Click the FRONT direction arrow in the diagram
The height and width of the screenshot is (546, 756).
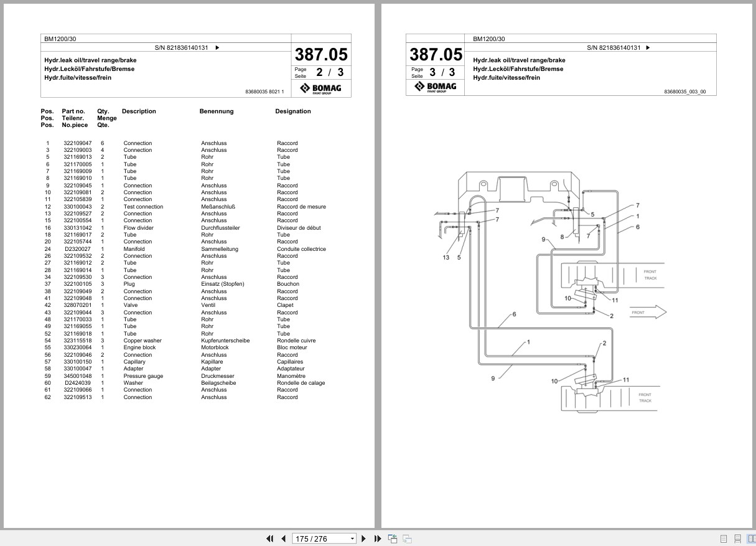tap(648, 312)
